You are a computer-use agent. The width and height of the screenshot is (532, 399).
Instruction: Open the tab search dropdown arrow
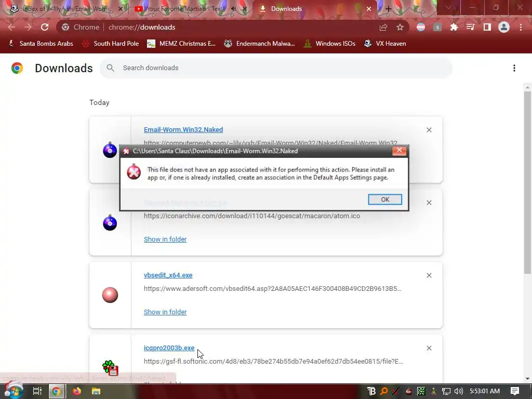point(448,7)
